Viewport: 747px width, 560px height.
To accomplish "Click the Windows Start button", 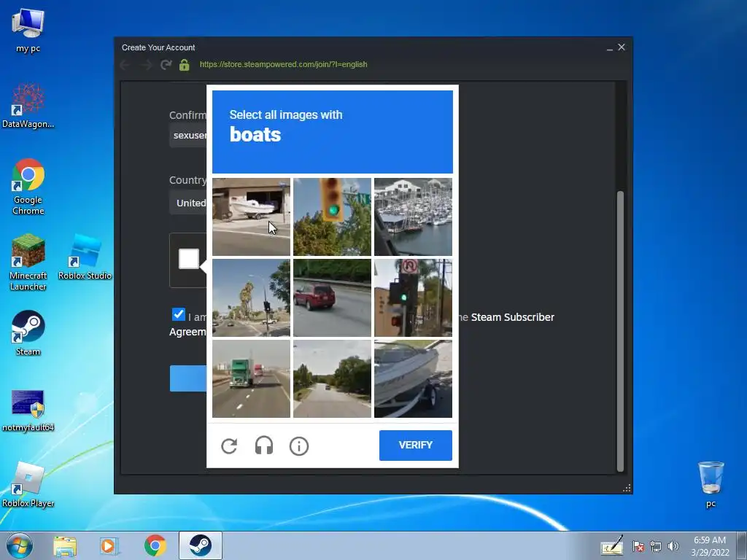I will pos(20,545).
